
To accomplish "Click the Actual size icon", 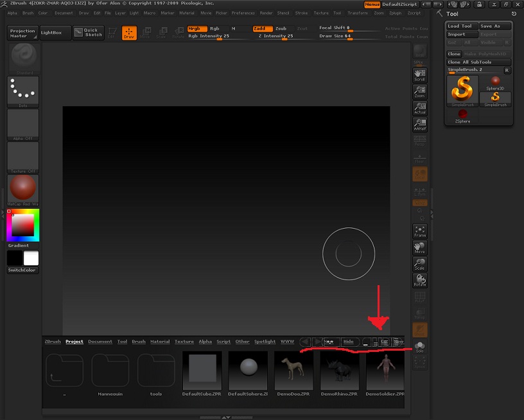I will (x=420, y=107).
